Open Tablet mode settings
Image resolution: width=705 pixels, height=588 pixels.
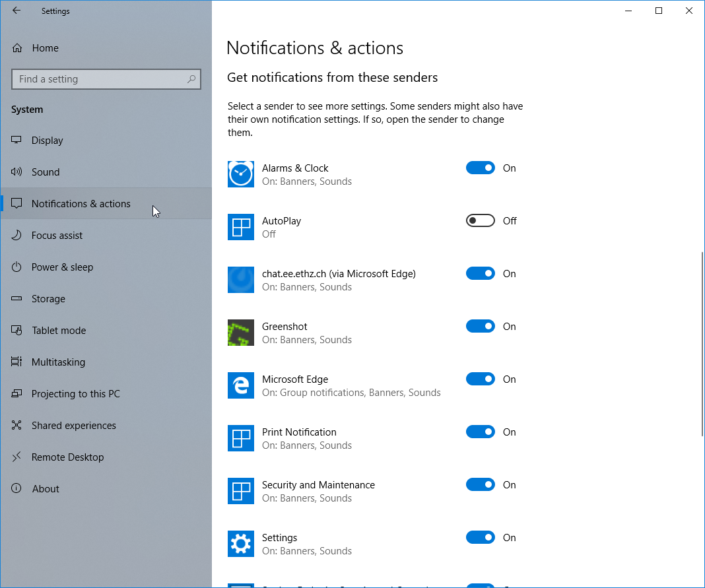coord(106,331)
